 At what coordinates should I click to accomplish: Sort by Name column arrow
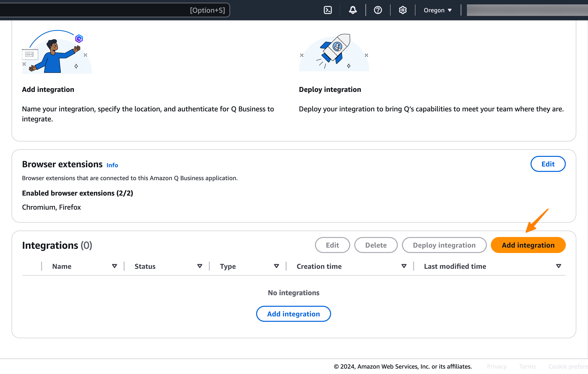point(114,266)
